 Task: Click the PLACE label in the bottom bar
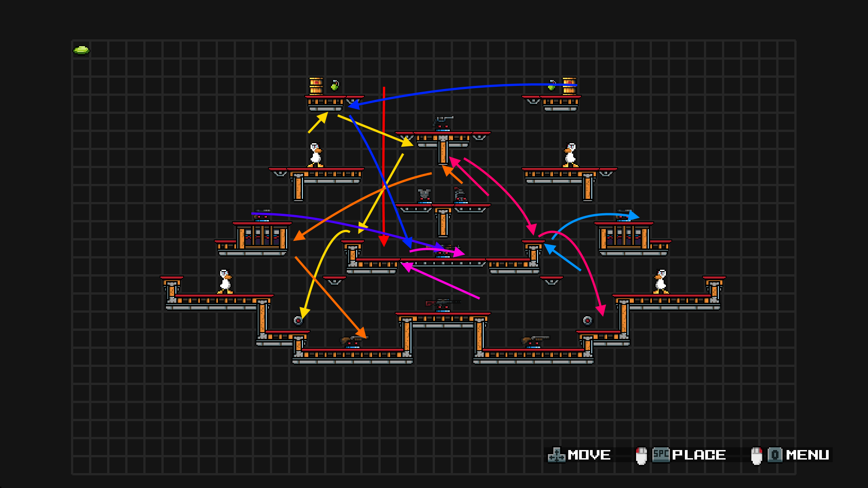pyautogui.click(x=699, y=455)
